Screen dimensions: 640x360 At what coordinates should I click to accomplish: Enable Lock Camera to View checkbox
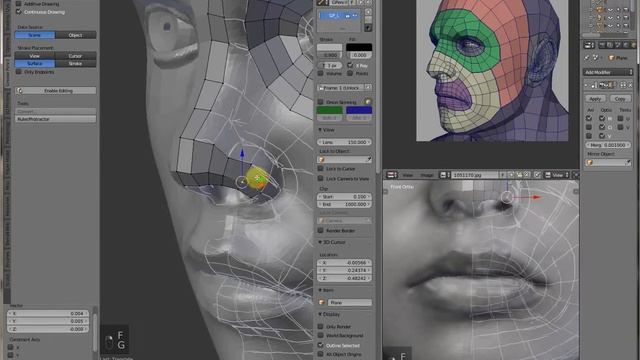pyautogui.click(x=320, y=178)
